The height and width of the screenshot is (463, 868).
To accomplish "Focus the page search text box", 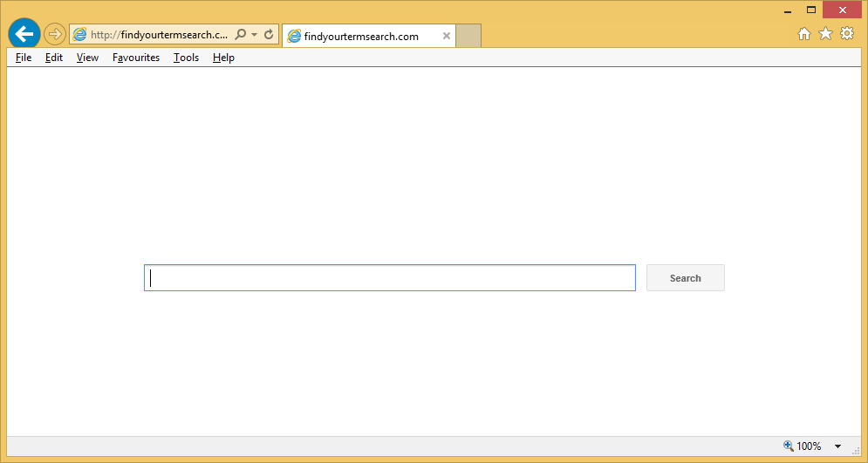I will (x=389, y=278).
